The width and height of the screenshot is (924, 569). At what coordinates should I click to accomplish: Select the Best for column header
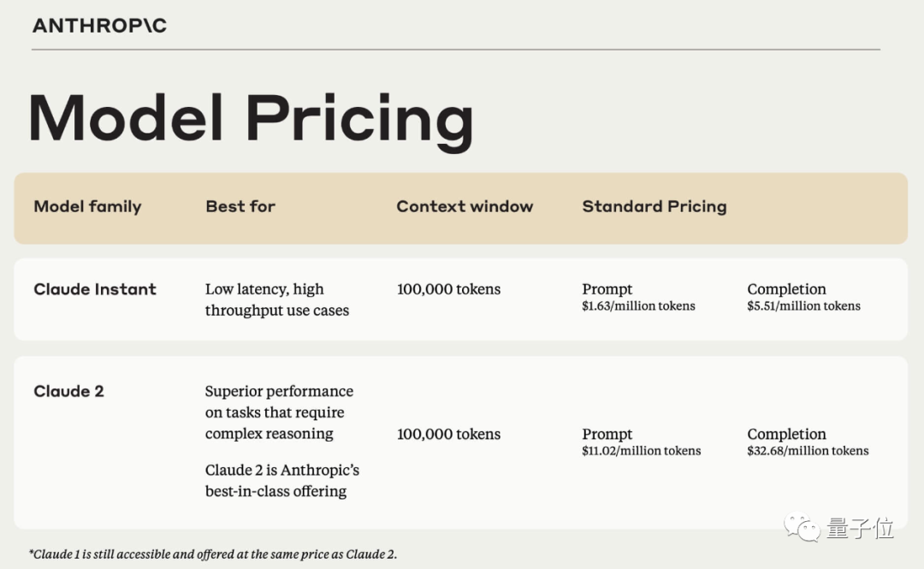pyautogui.click(x=240, y=206)
